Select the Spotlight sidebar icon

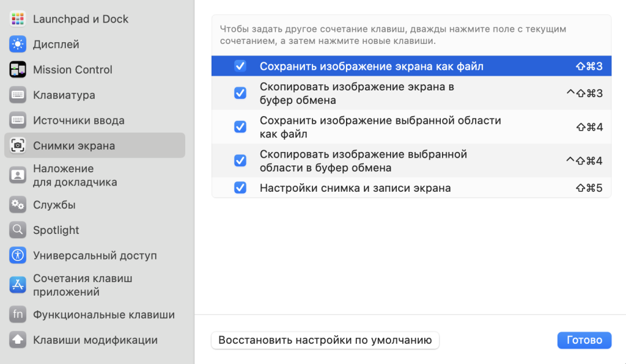click(17, 230)
